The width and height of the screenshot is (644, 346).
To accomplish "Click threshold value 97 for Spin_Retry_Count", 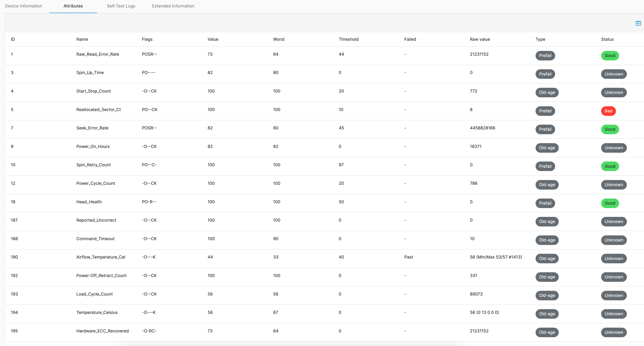I will point(341,165).
